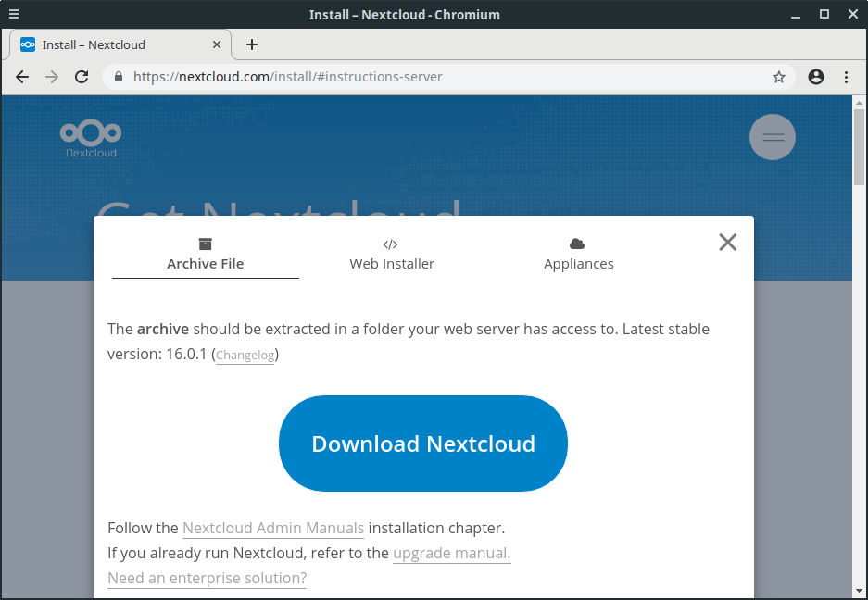
Task: Click the Nextcloud favicon on the browser tab
Action: point(26,44)
